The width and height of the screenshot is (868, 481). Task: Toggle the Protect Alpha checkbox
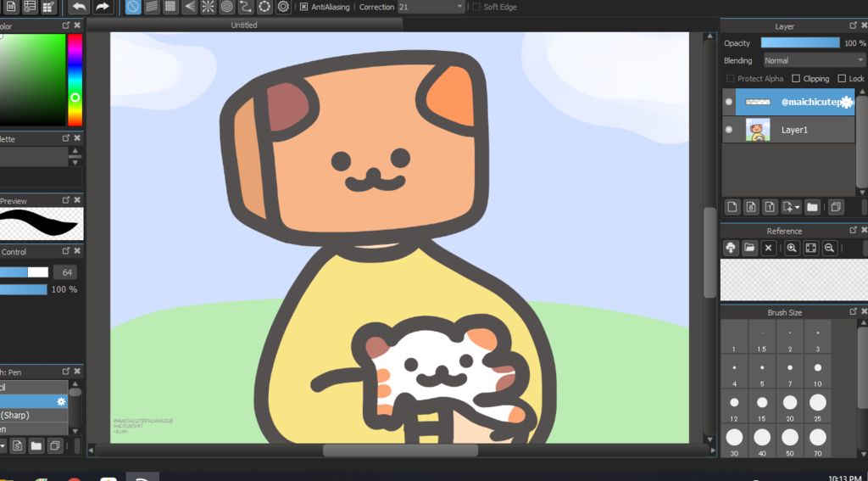coord(730,79)
